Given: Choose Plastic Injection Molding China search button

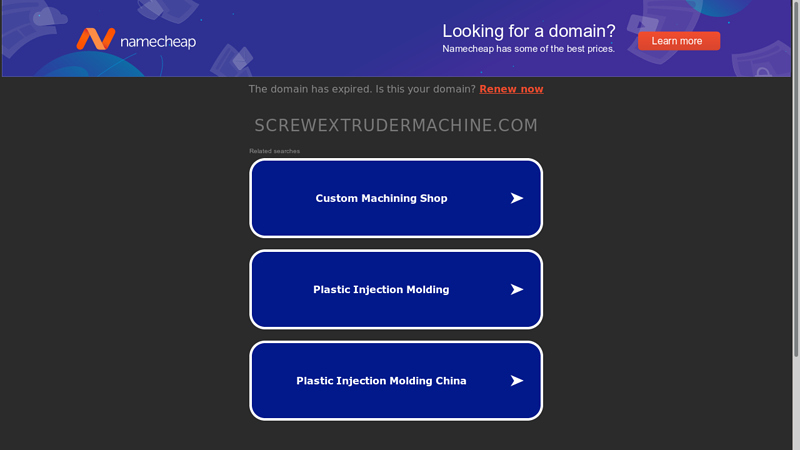Looking at the screenshot, I should [396, 381].
